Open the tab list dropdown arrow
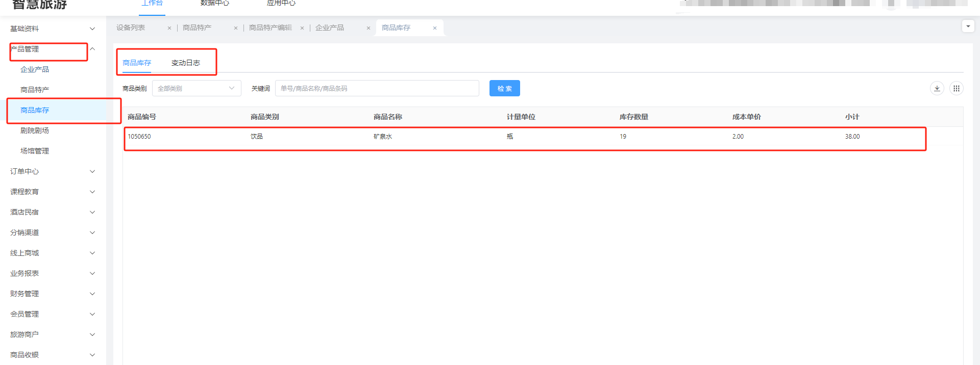The image size is (980, 365). (968, 26)
